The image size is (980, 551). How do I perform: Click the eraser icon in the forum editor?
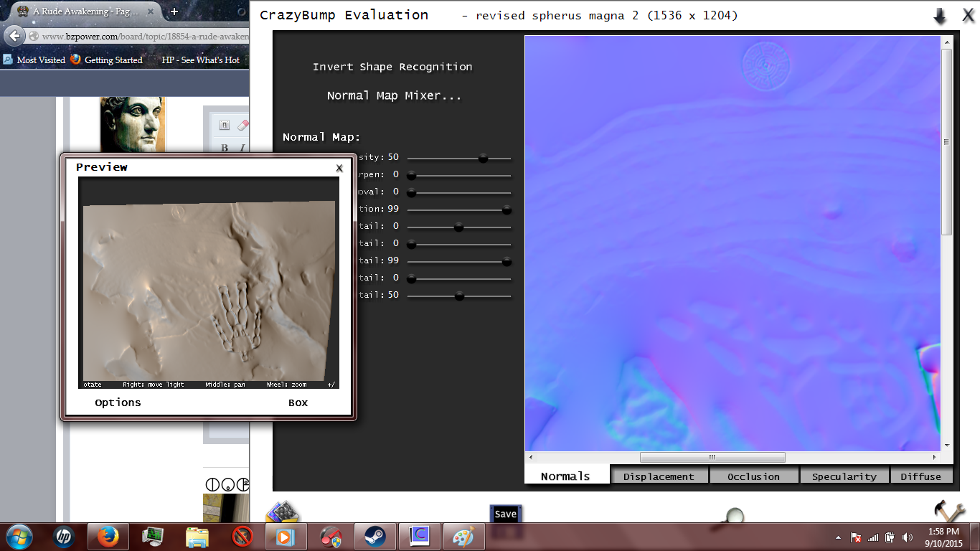(242, 124)
